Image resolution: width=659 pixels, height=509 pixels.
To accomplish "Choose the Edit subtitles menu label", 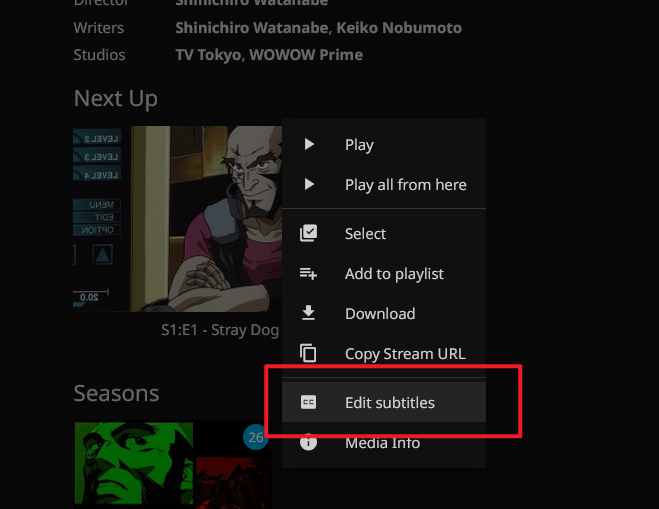I will [389, 402].
